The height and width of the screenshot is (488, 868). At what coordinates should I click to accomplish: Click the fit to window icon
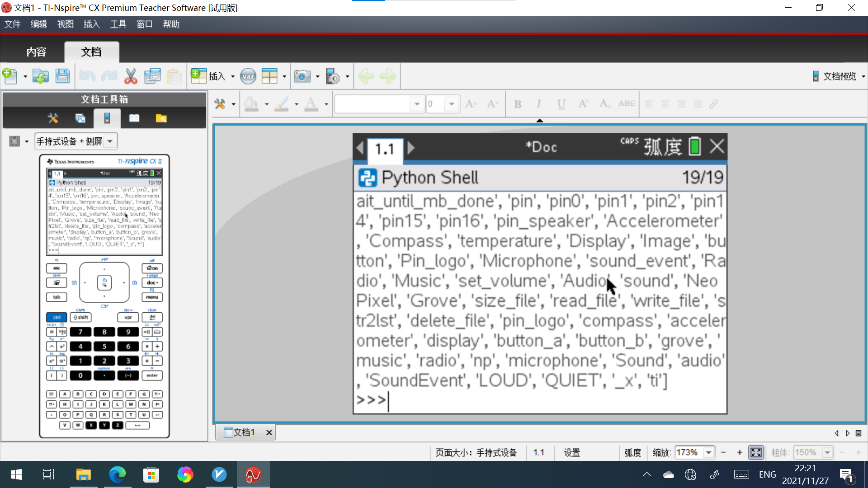click(x=756, y=452)
